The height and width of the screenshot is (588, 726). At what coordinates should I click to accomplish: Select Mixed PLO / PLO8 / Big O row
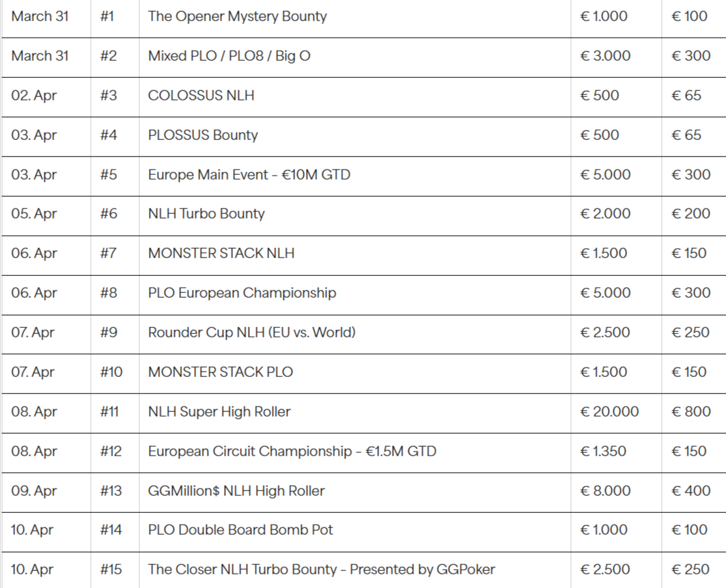click(x=229, y=56)
